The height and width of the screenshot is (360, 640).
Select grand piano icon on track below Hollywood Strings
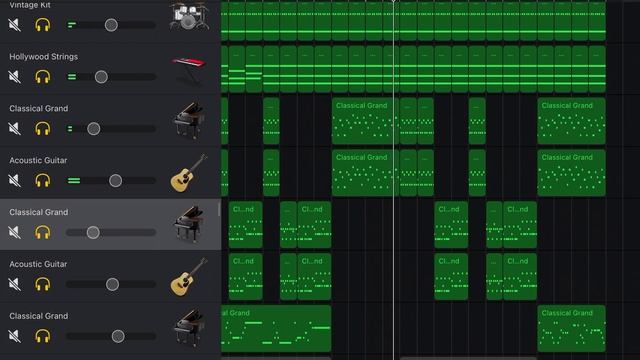(x=189, y=120)
